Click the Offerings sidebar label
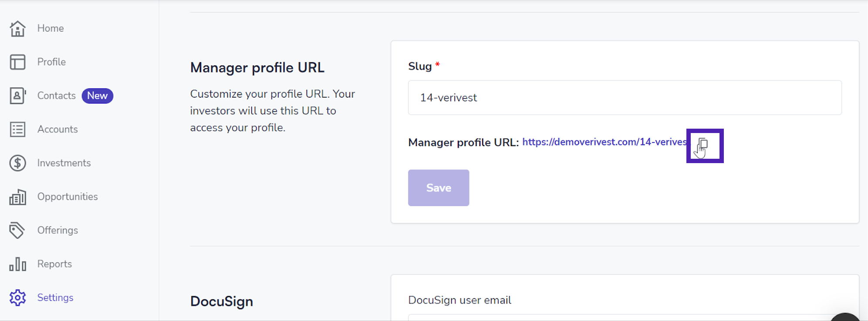The width and height of the screenshot is (868, 321). (x=57, y=230)
